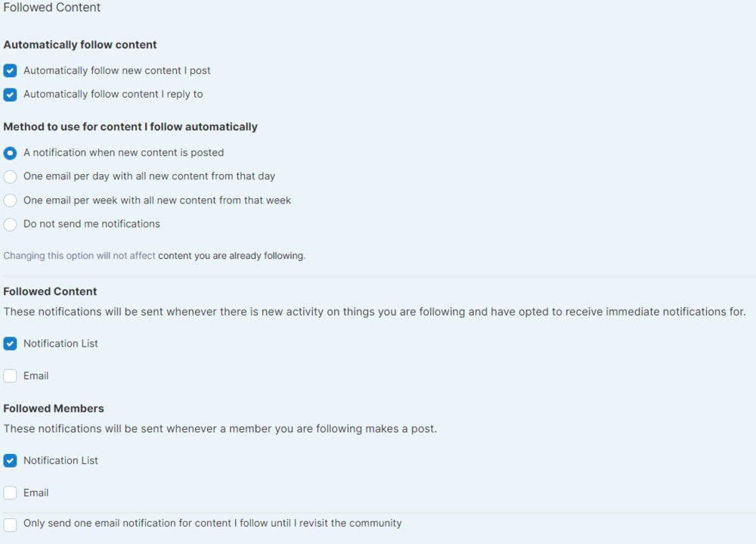Screen dimensions: 756x544
Task: Choose the 'One email per day' radio button
Action: tap(10, 176)
